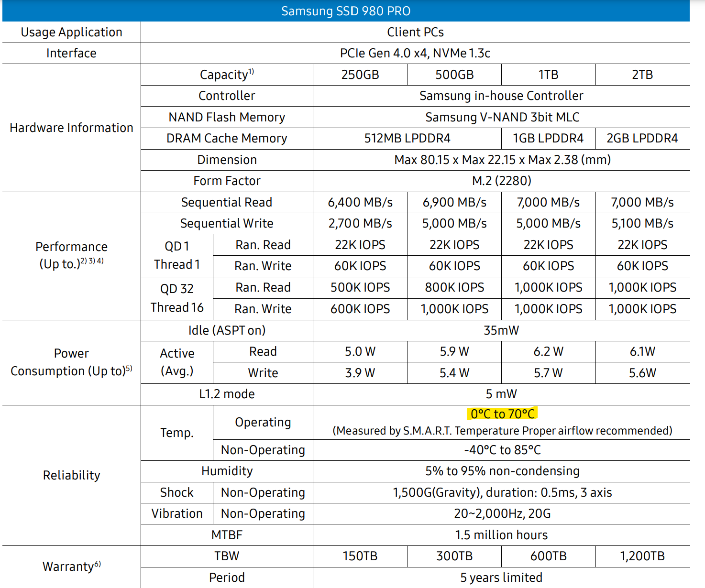This screenshot has width=705, height=588.
Task: Select the "Warranty" section label
Action: [72, 566]
